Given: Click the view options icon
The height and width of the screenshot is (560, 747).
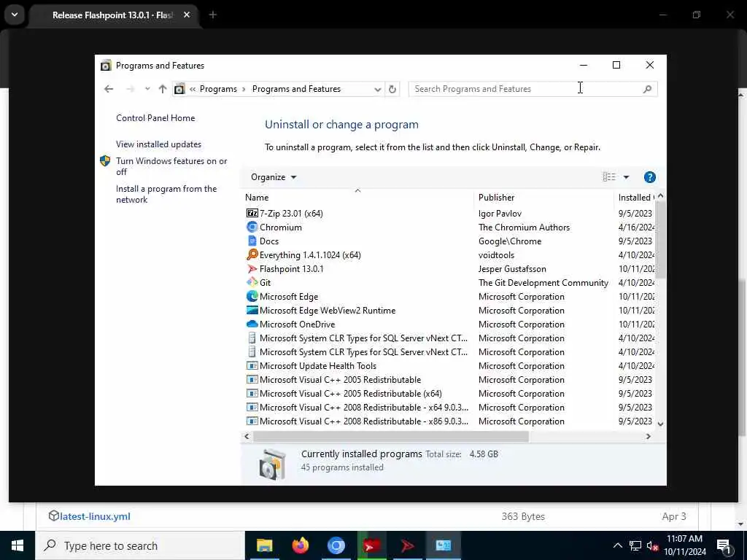Looking at the screenshot, I should tap(609, 177).
